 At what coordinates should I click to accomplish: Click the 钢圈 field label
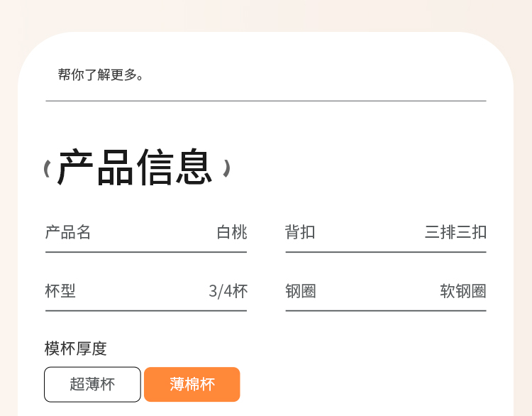[x=300, y=291]
